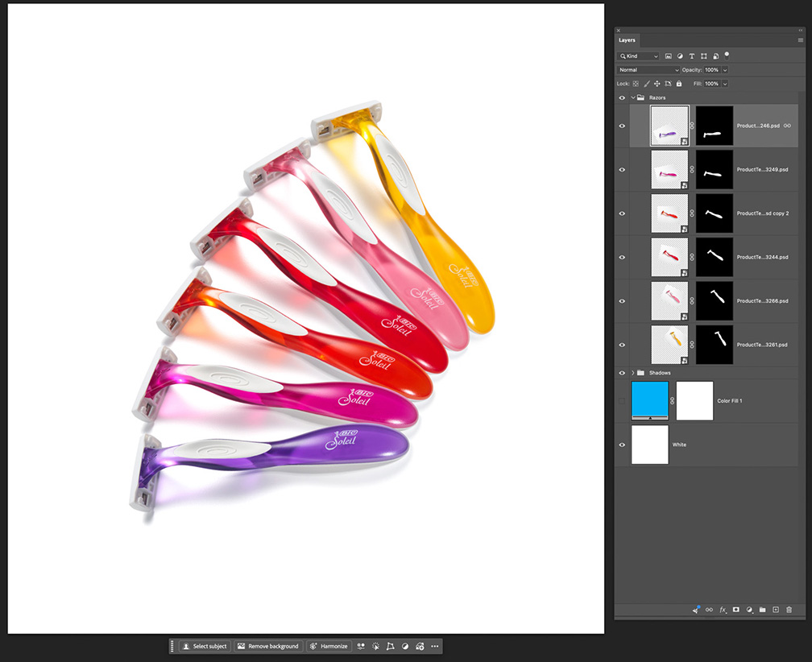This screenshot has height=662, width=812.
Task: Lock transparent pixels in Layers panel
Action: (636, 83)
